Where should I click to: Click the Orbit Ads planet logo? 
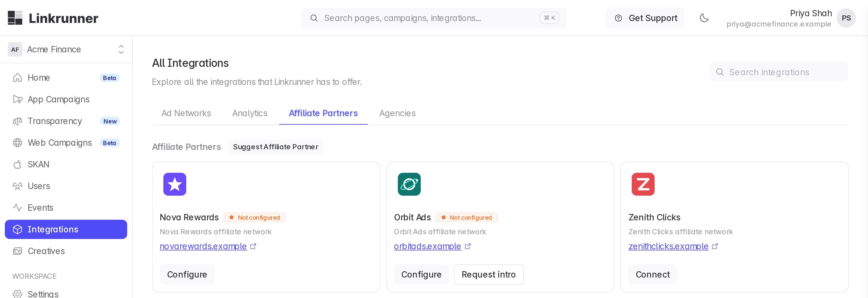click(x=409, y=184)
